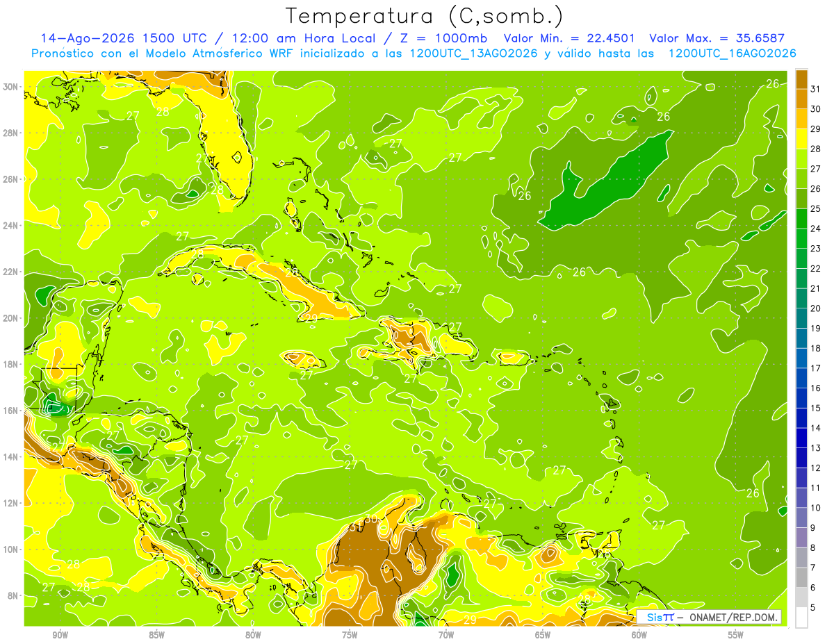Select the valid-until time "1200UTC_16AGO2026"
This screenshot has height=644, width=834.
coord(732,53)
